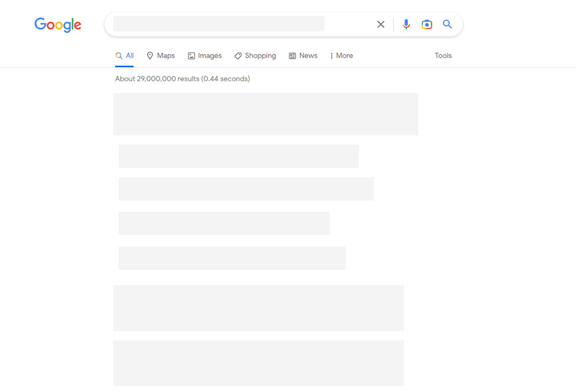Open the Images tab
This screenshot has width=576, height=392.
205,56
